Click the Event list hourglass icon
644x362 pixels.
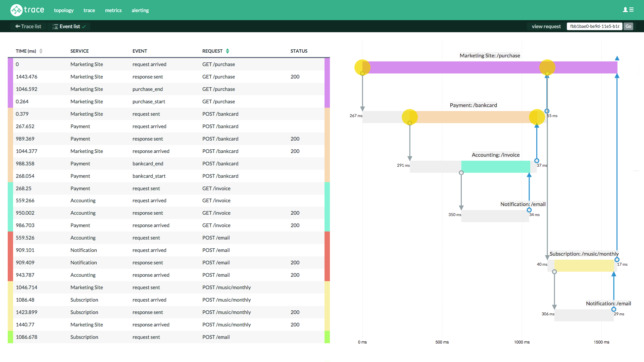coord(55,27)
